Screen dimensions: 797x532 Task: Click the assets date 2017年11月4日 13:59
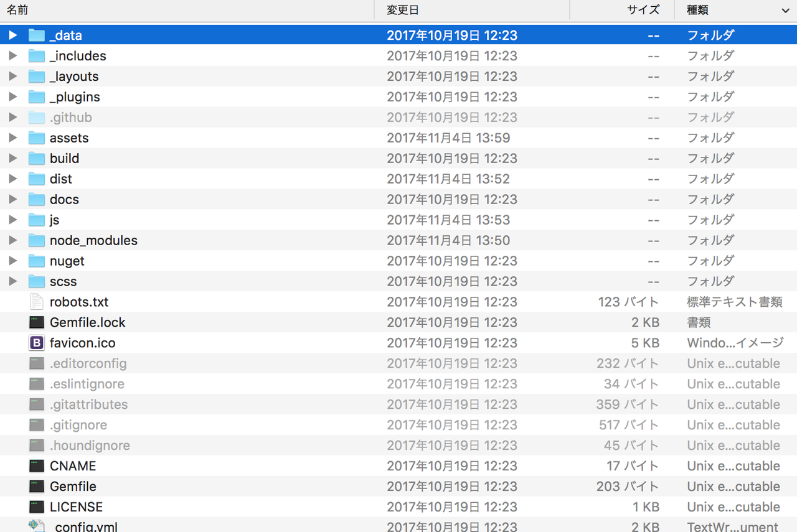pos(448,138)
